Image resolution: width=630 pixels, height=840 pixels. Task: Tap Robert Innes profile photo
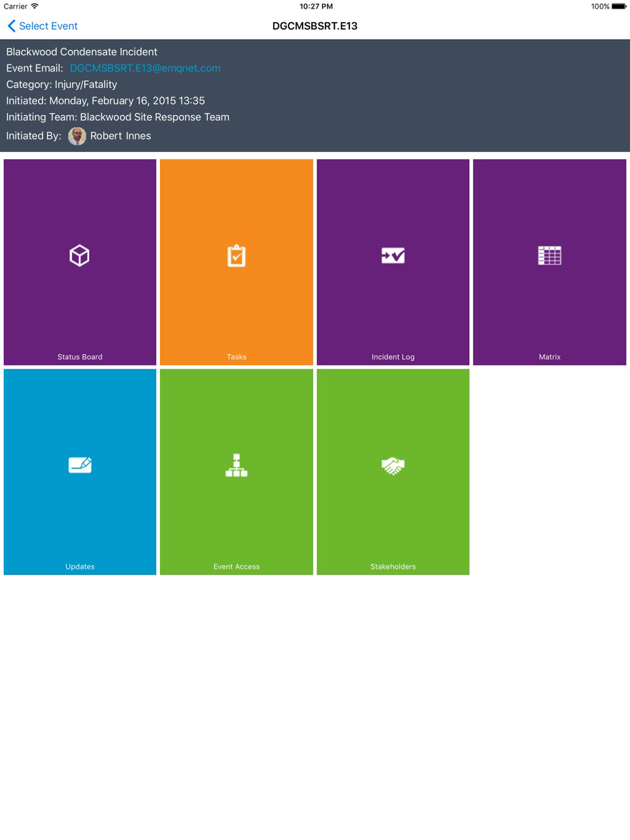pos(77,136)
